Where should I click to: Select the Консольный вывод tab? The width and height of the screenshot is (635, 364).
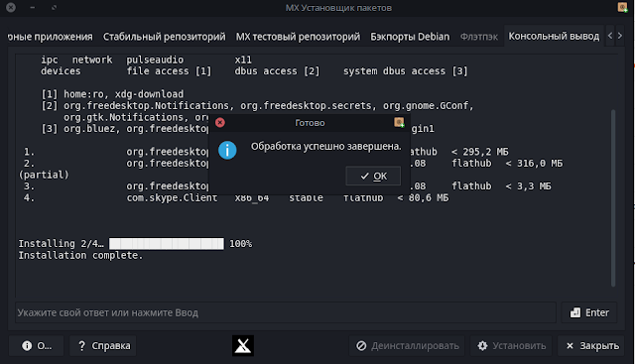pos(554,36)
